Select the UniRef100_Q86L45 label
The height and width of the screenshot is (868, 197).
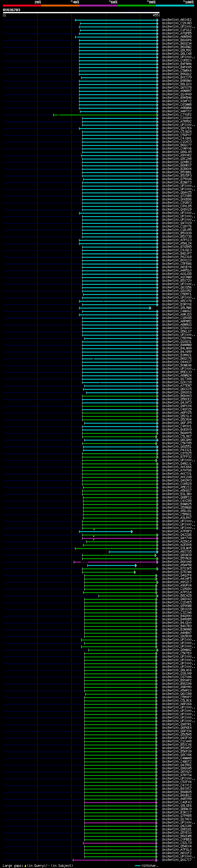[x=177, y=152]
